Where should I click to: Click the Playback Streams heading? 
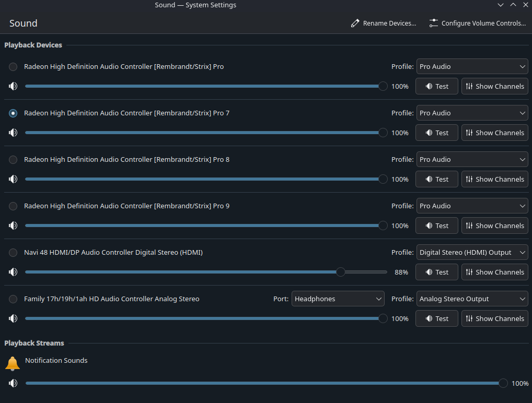point(34,343)
